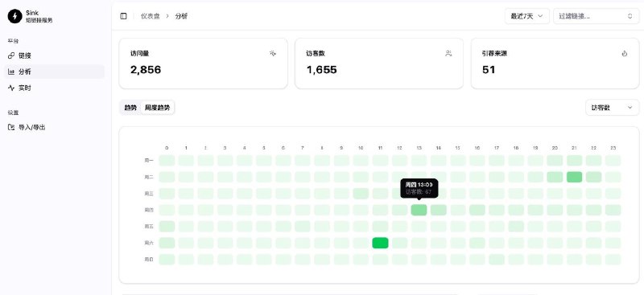Click the darkest green Saturday 11:00 cell
This screenshot has height=295, width=644.
[380, 243]
